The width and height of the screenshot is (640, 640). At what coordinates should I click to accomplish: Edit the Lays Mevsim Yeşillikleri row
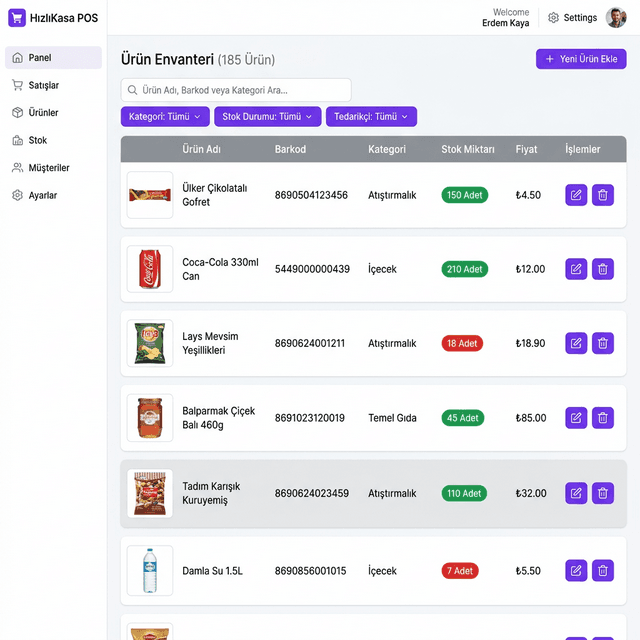coord(576,343)
